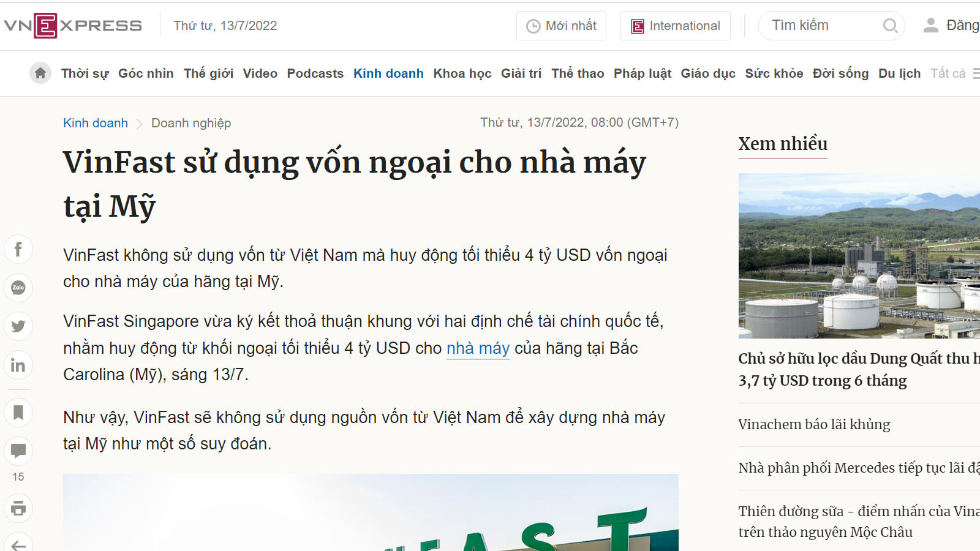
Task: Open Góc nhìn section
Action: click(146, 73)
